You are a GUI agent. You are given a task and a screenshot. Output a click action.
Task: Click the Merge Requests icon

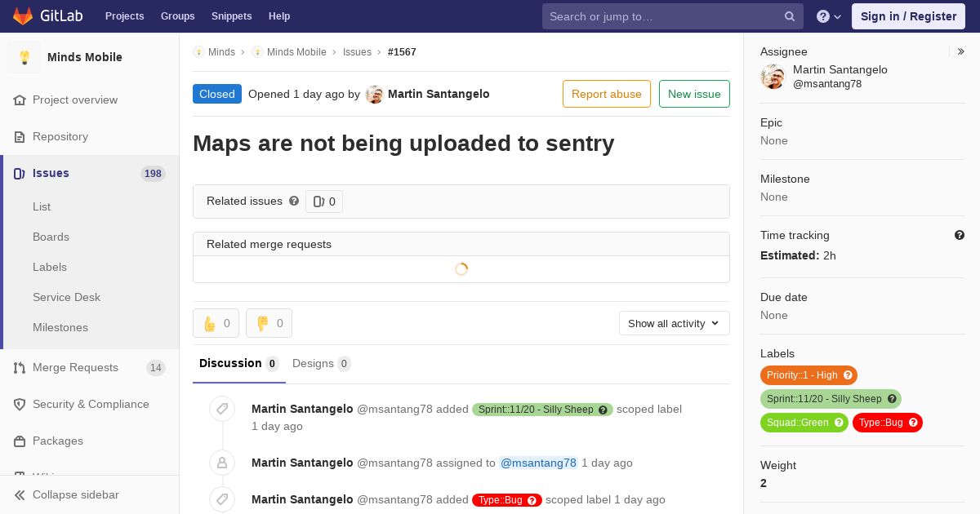pos(20,367)
